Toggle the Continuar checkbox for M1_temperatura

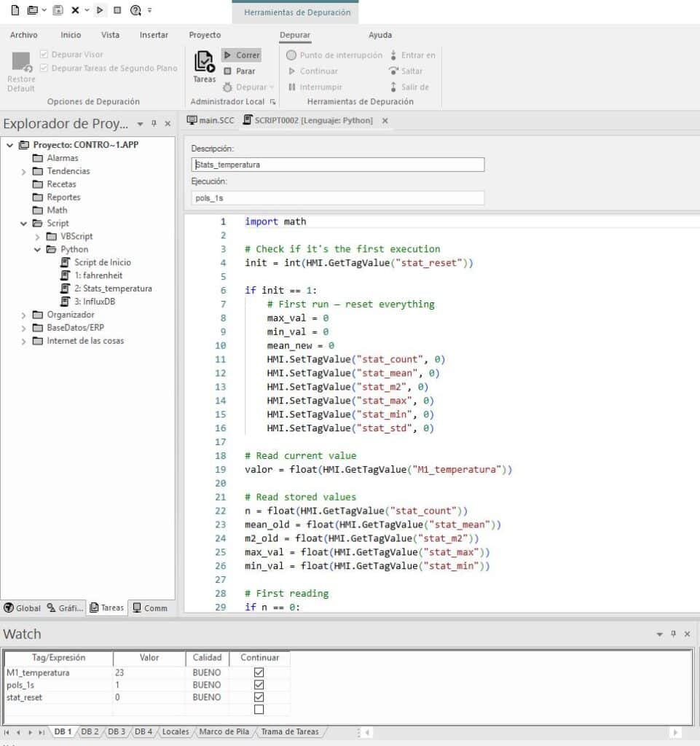point(259,672)
